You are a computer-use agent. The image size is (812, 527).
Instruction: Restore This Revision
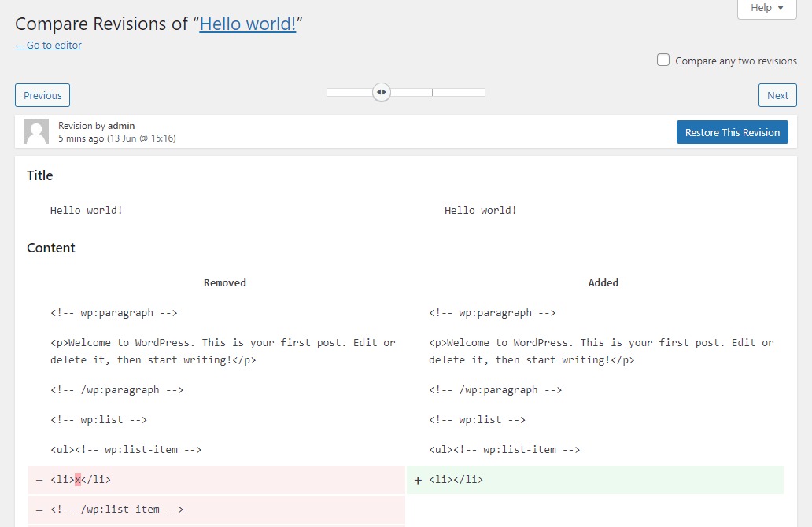point(733,132)
